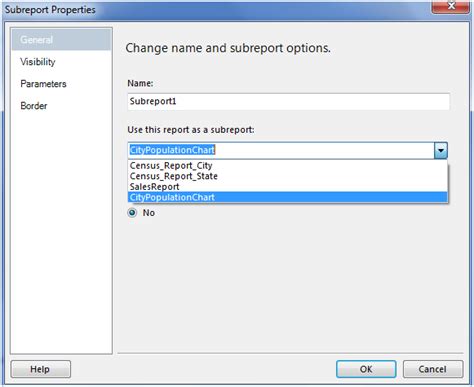This screenshot has width=474, height=387.
Task: Collapse the subreport dropdown with its arrow
Action: (x=441, y=150)
